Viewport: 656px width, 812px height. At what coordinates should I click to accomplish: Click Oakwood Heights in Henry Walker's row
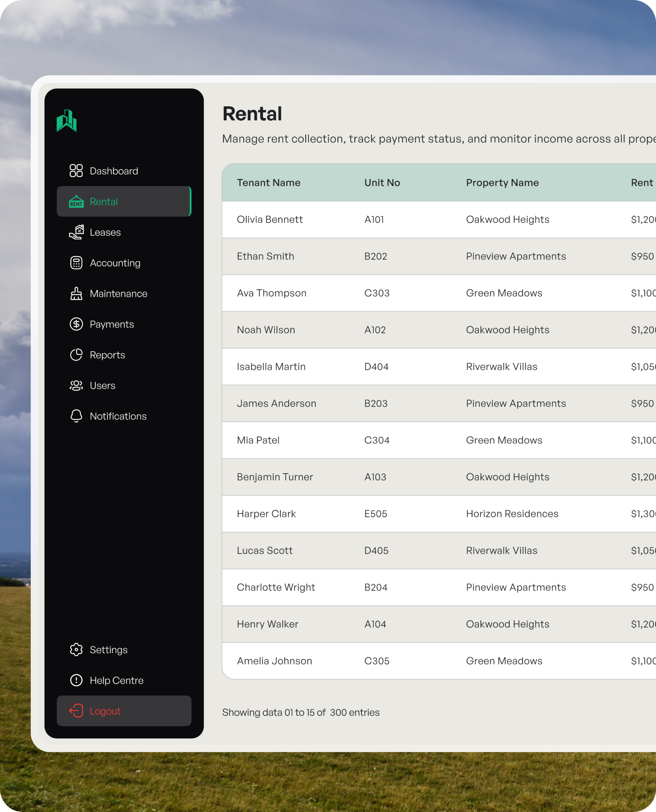(x=508, y=624)
